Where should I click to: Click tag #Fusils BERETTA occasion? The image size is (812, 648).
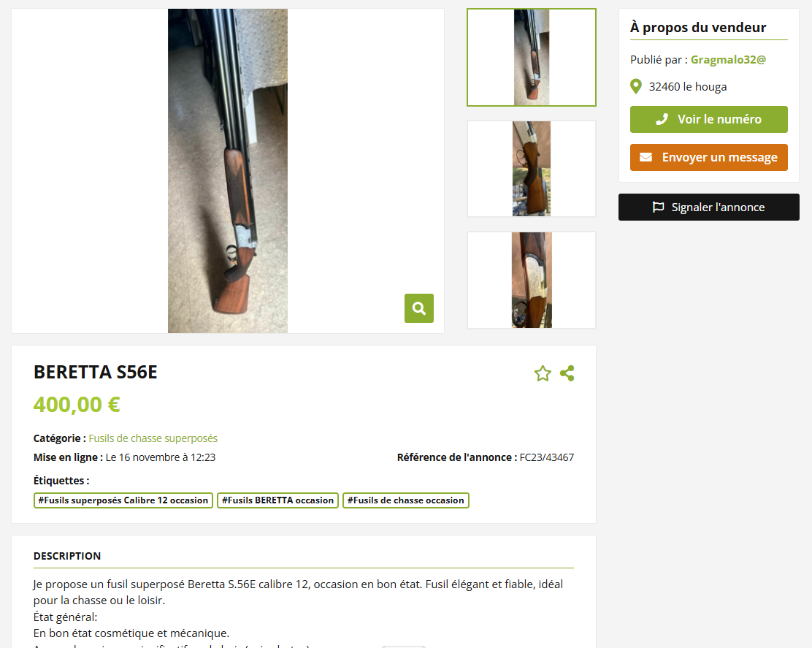coord(277,500)
